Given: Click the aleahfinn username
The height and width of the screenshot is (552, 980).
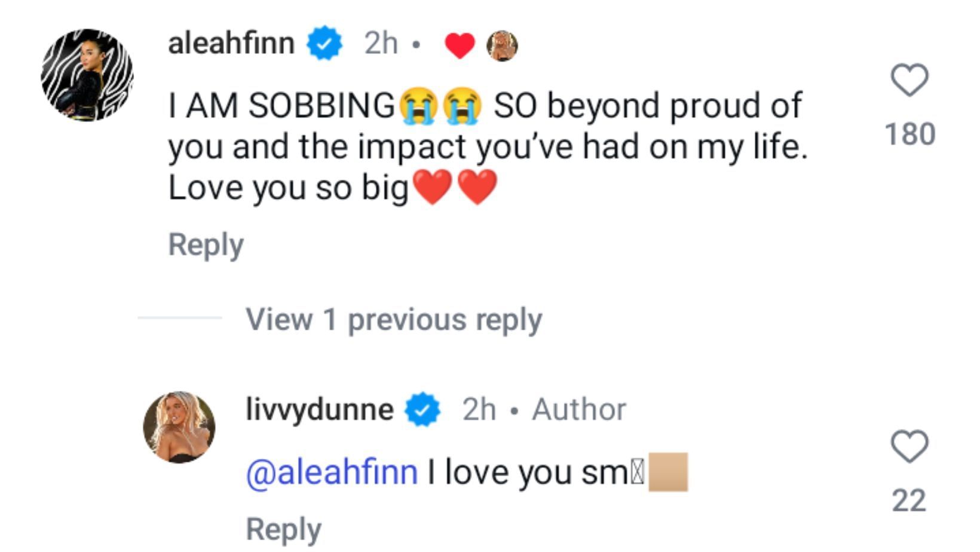Looking at the screenshot, I should tap(231, 44).
